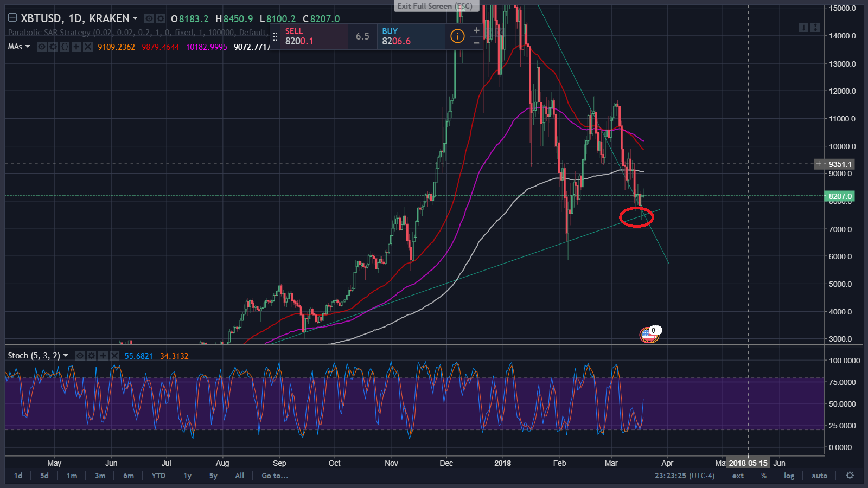Viewport: 868px width, 488px height.
Task: Click the US economic event flag marker
Action: (649, 335)
